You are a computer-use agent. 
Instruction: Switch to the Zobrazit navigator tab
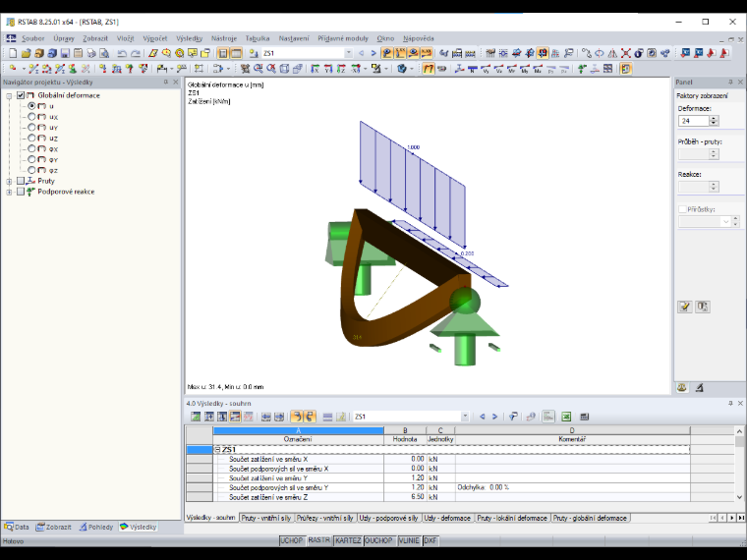pyautogui.click(x=53, y=527)
